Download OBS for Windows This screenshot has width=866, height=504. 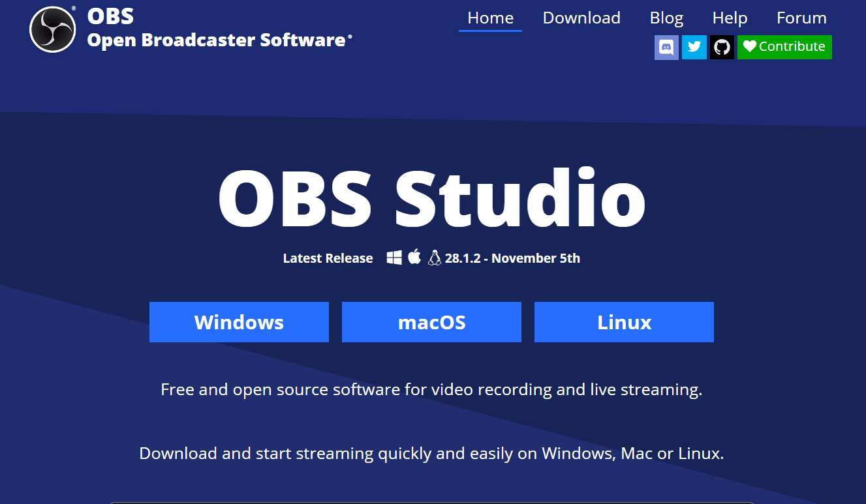239,321
